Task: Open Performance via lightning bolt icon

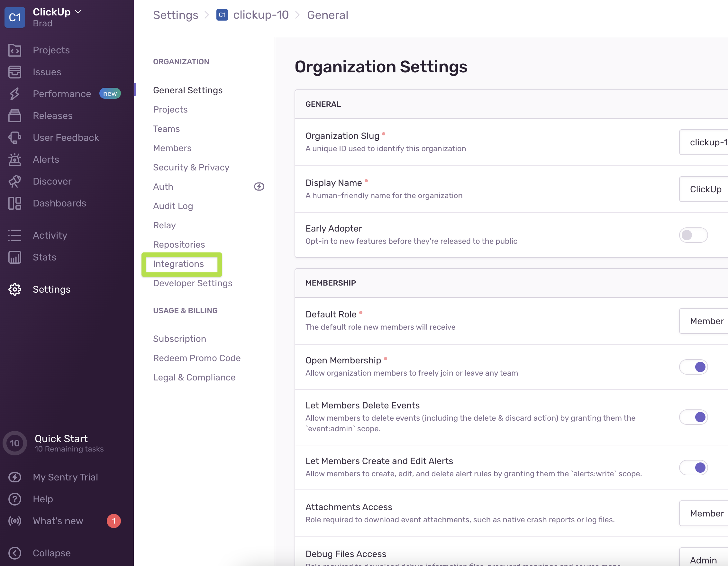Action: click(x=15, y=94)
